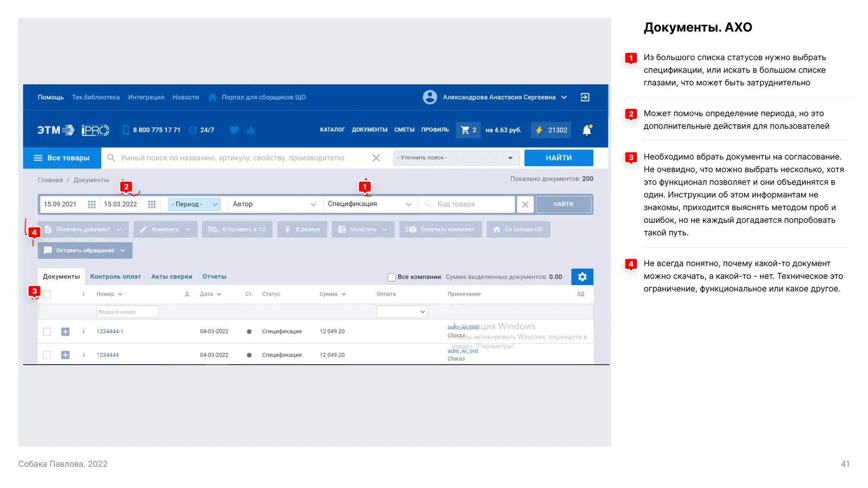Check the select-all checkbox in the table header
Image resolution: width=868 pixels, height=488 pixels.
point(47,294)
